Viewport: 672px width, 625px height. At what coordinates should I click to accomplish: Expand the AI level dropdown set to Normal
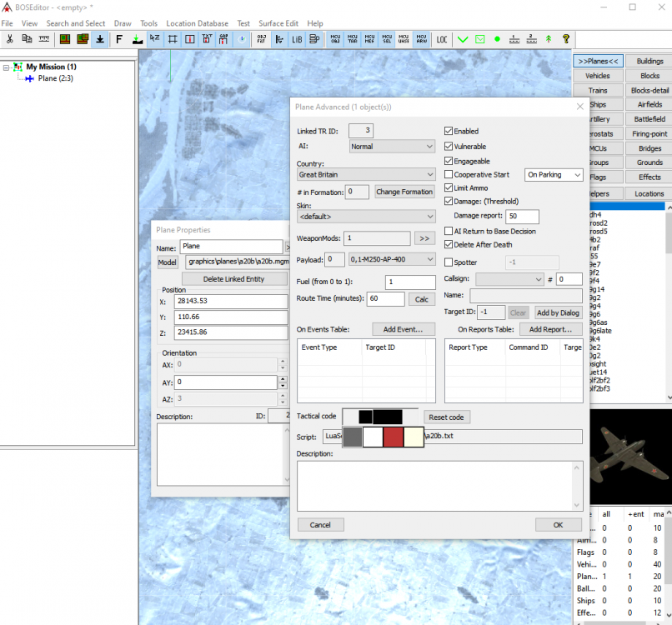pos(391,147)
